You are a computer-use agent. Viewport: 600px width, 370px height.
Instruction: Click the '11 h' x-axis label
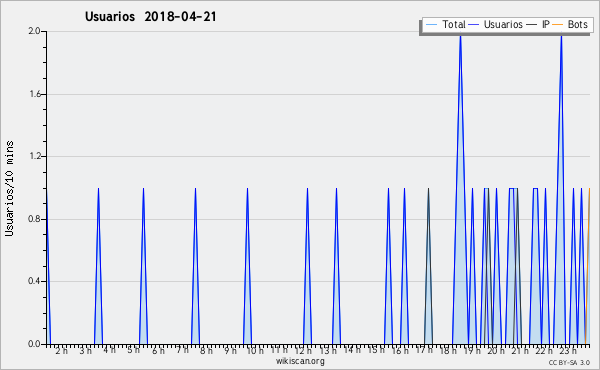pyautogui.click(x=279, y=350)
